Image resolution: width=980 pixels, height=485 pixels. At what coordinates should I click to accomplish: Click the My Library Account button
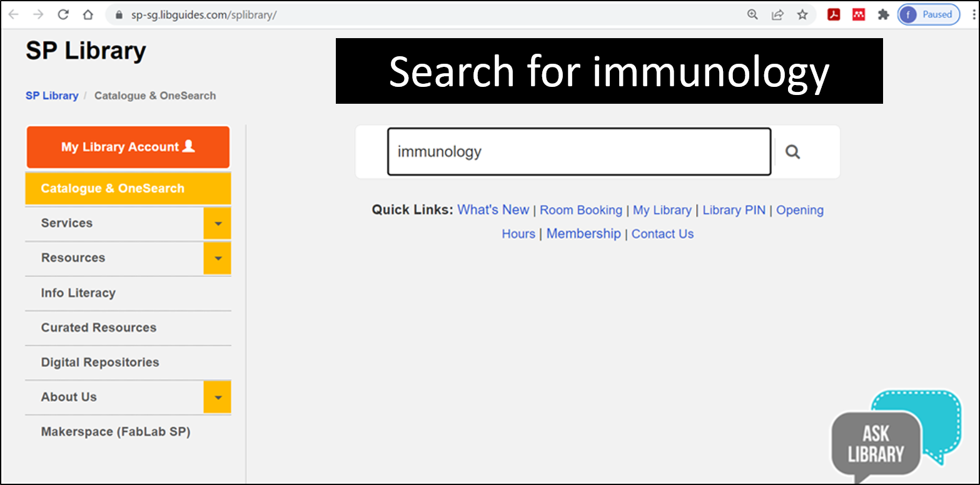pos(128,147)
